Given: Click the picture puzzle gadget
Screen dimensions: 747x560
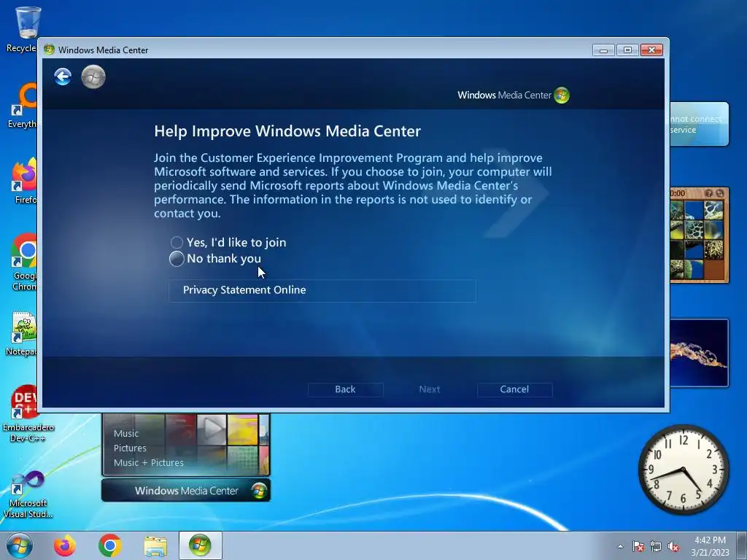Looking at the screenshot, I should coord(700,236).
